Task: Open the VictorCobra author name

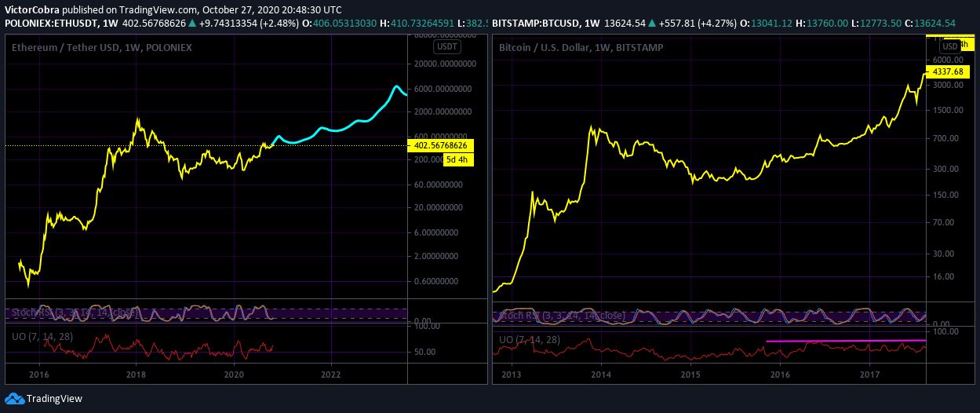Action: 32,10
